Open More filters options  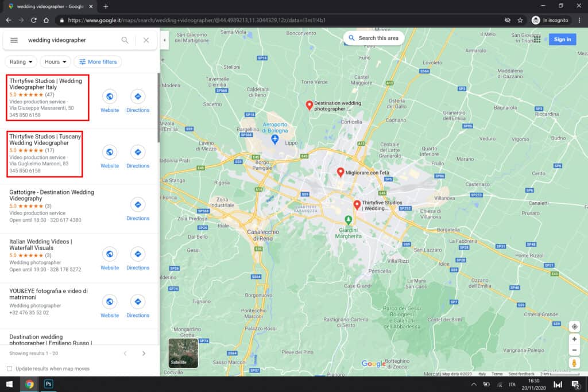tap(98, 62)
